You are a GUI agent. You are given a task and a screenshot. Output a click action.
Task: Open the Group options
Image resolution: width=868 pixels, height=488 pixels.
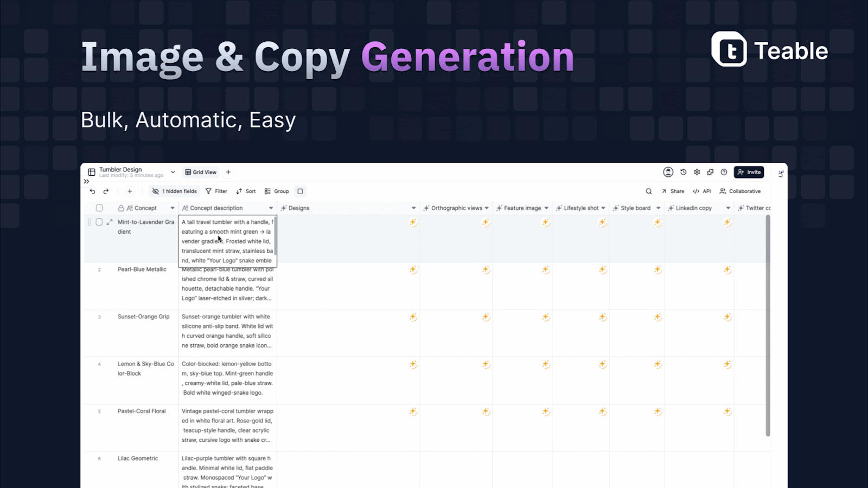pyautogui.click(x=277, y=191)
